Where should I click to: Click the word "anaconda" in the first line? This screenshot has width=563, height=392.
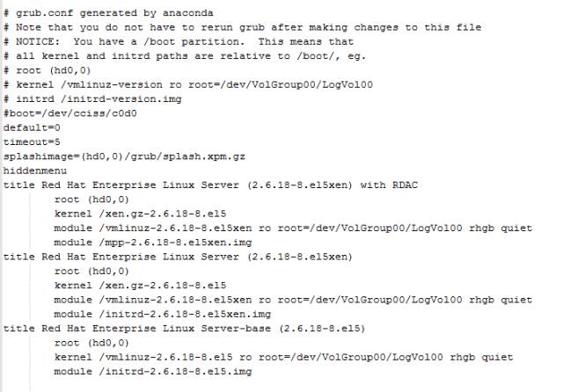pos(186,14)
